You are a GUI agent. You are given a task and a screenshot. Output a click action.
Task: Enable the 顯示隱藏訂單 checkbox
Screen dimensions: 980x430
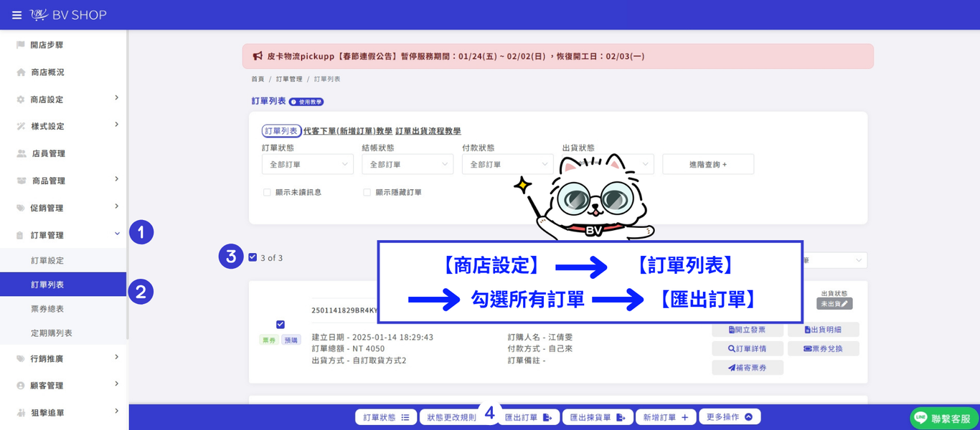(x=367, y=192)
